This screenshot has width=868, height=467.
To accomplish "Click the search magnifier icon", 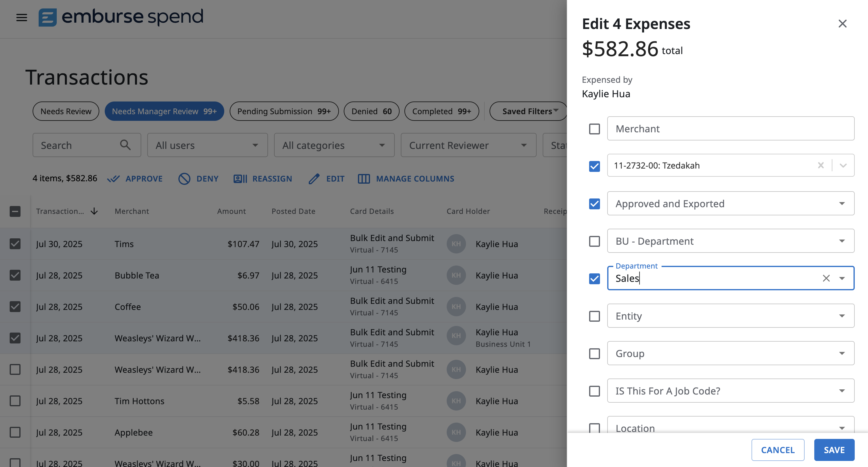I will point(125,145).
